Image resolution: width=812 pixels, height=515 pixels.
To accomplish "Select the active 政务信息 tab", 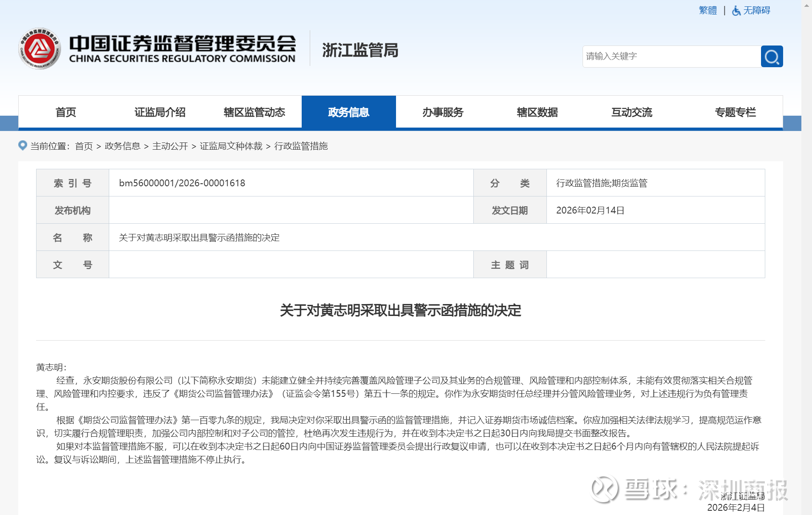I will pos(348,112).
